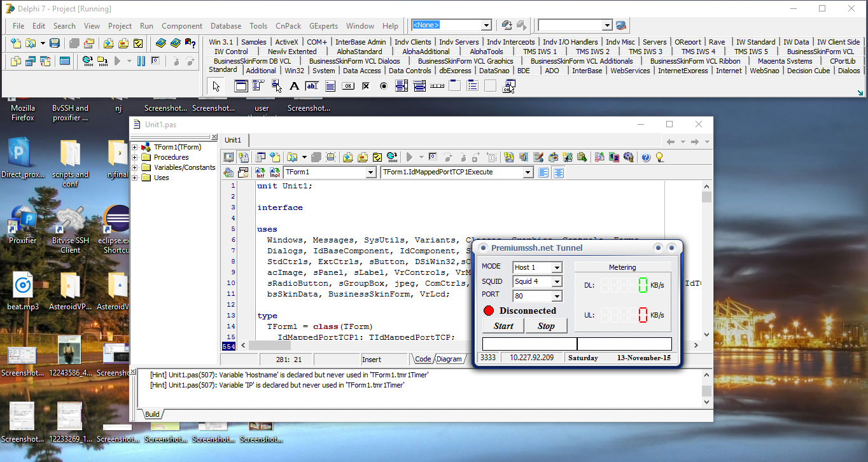Image resolution: width=868 pixels, height=462 pixels.
Task: Choose the ComboBox component in palette
Action: click(419, 86)
